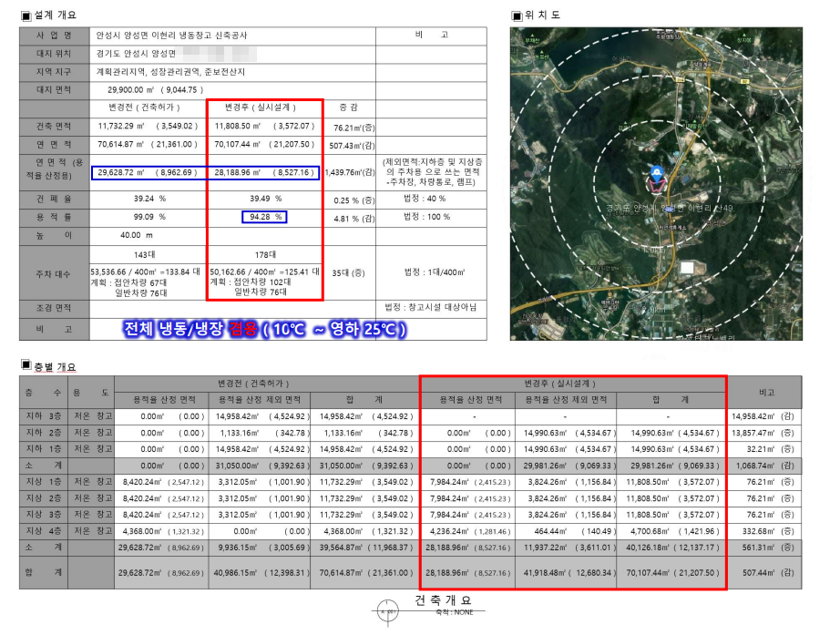This screenshot has width=840, height=635.
Task: Click the 대지 위치 row label
Action: tap(54, 54)
